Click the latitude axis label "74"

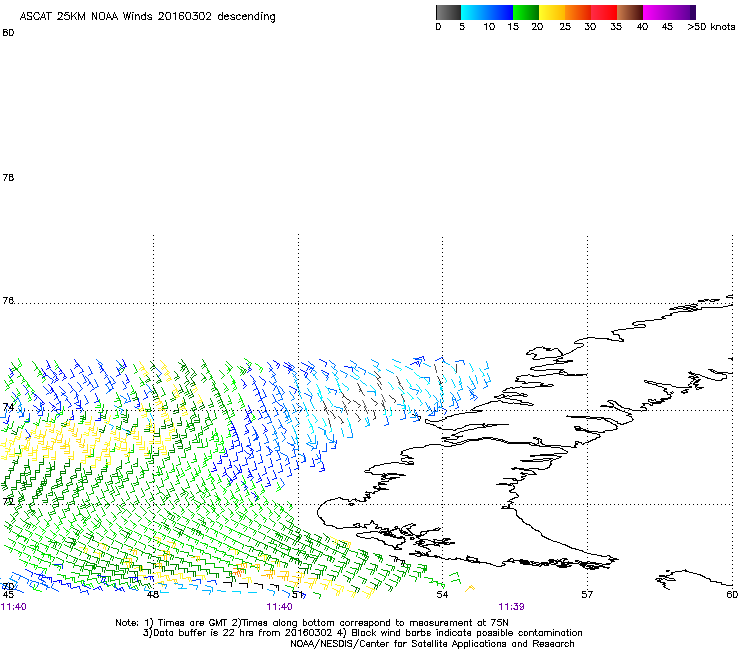click(8, 407)
